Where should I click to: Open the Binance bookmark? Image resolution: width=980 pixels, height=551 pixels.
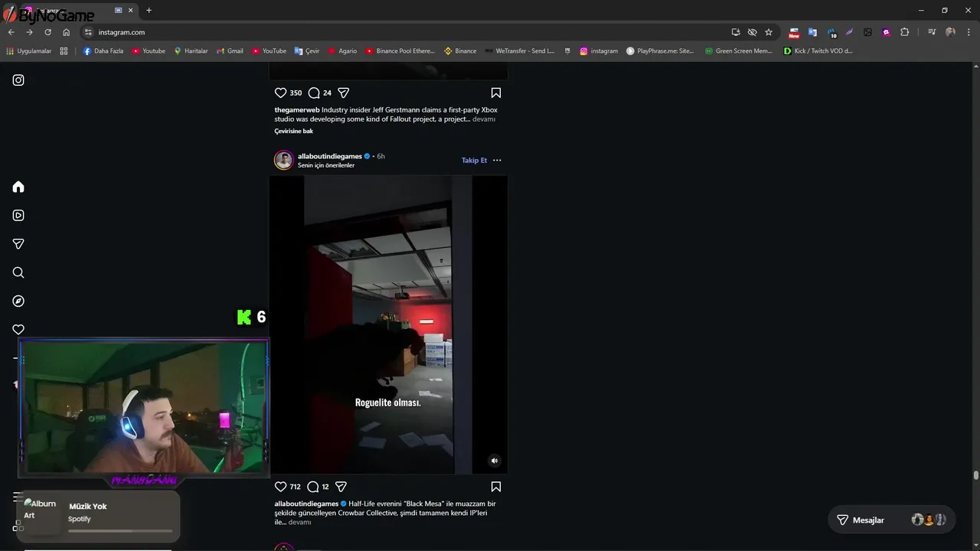pos(460,51)
